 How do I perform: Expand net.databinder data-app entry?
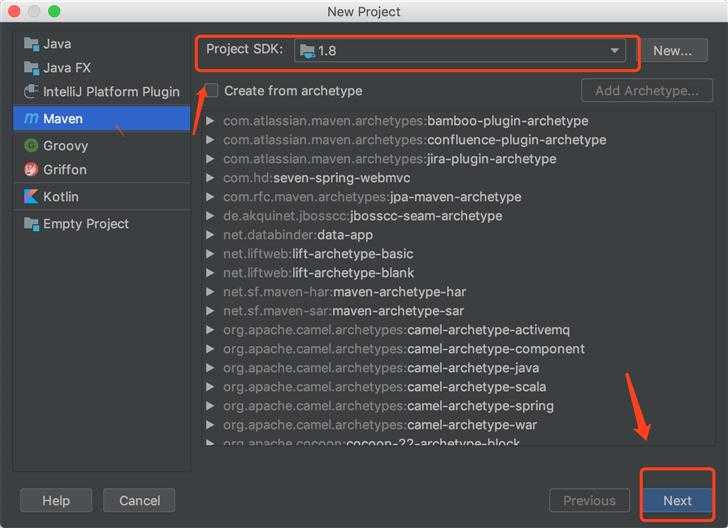pos(210,235)
